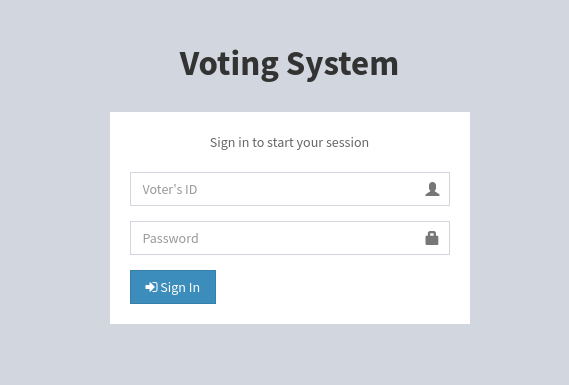
Task: Click the word 'System' in the title
Action: coord(343,65)
